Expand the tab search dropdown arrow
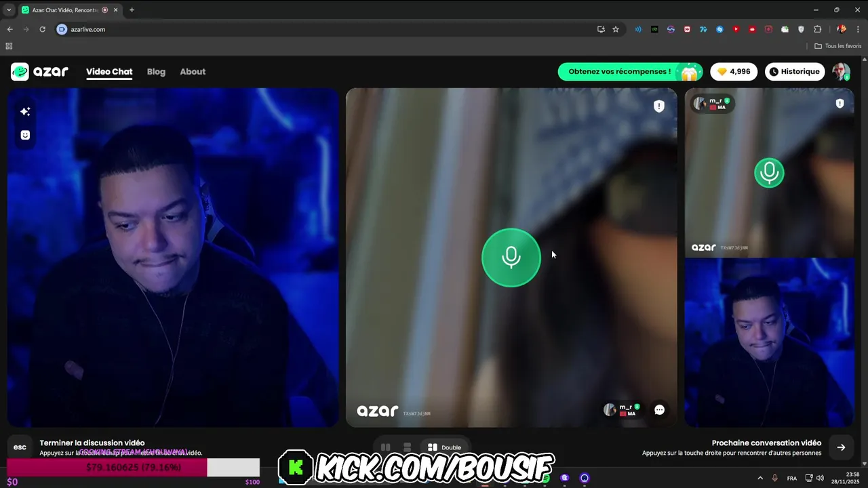This screenshot has height=488, width=868. coord(9,10)
